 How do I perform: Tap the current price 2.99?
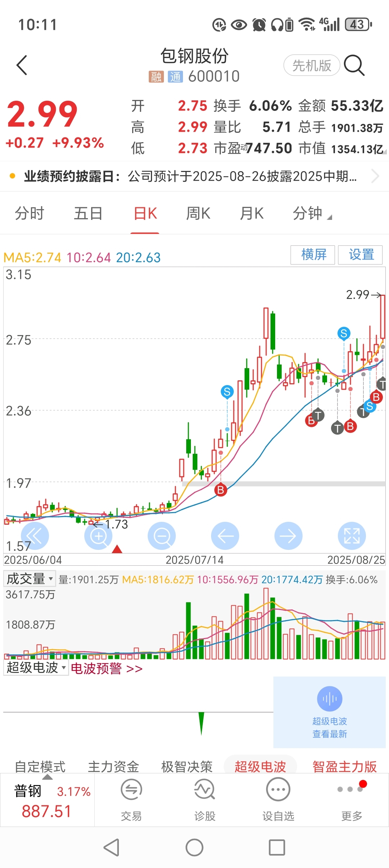click(42, 114)
